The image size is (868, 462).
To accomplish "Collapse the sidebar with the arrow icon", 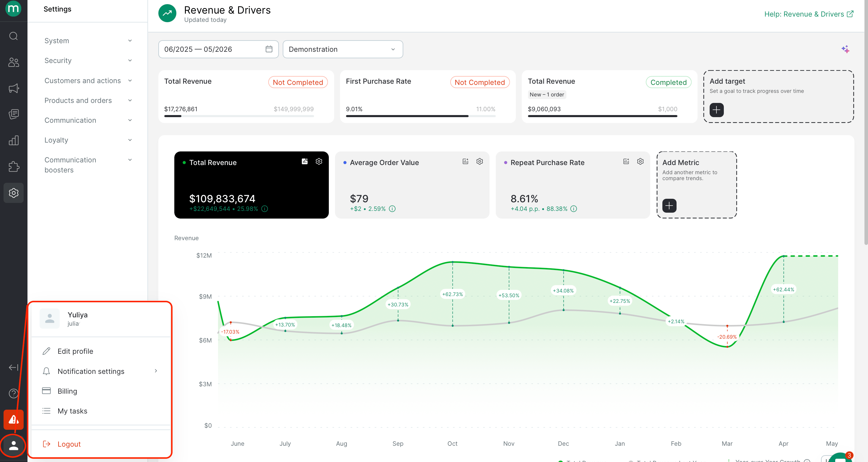I will point(14,367).
